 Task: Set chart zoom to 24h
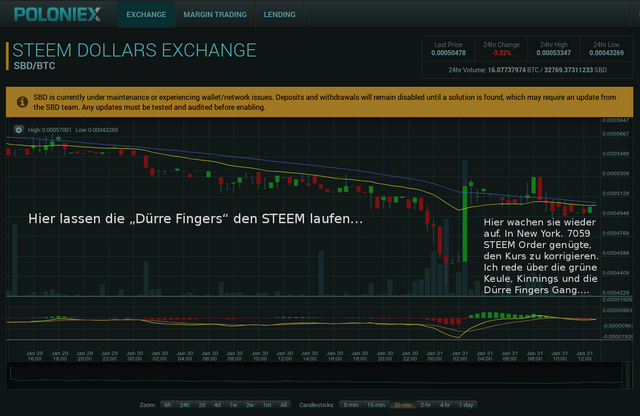(184, 405)
